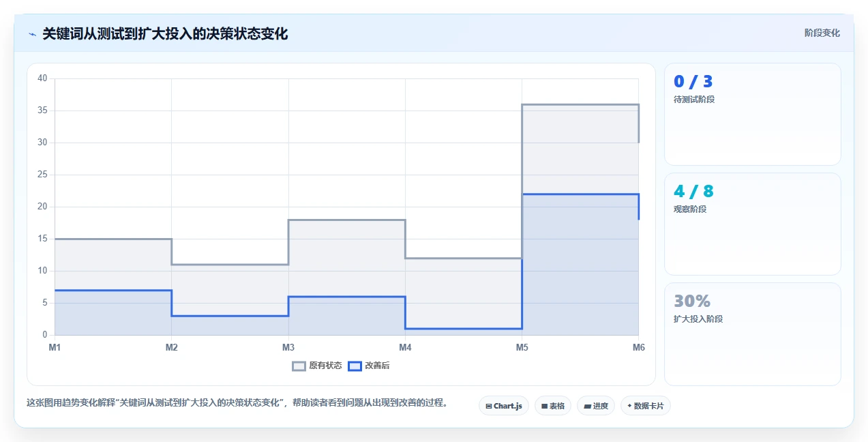This screenshot has height=442, width=868.
Task: Toggle the 原有状态 legend entry
Action: click(x=317, y=366)
